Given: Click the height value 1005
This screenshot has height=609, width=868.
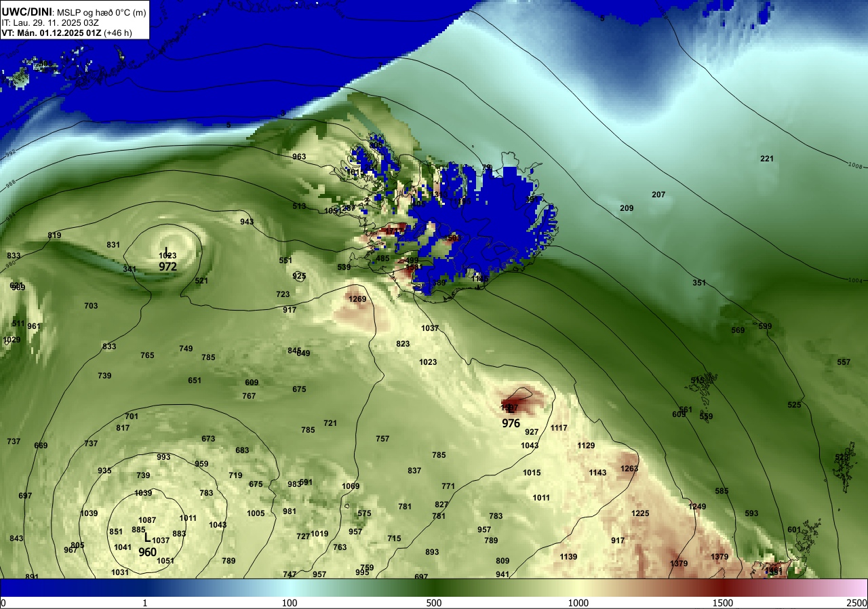Looking at the screenshot, I should 256,513.
